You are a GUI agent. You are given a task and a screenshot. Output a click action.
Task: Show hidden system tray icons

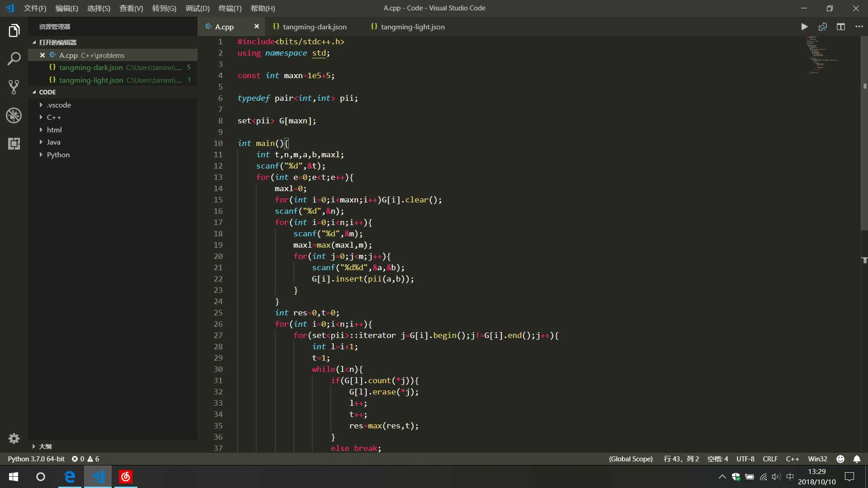722,477
